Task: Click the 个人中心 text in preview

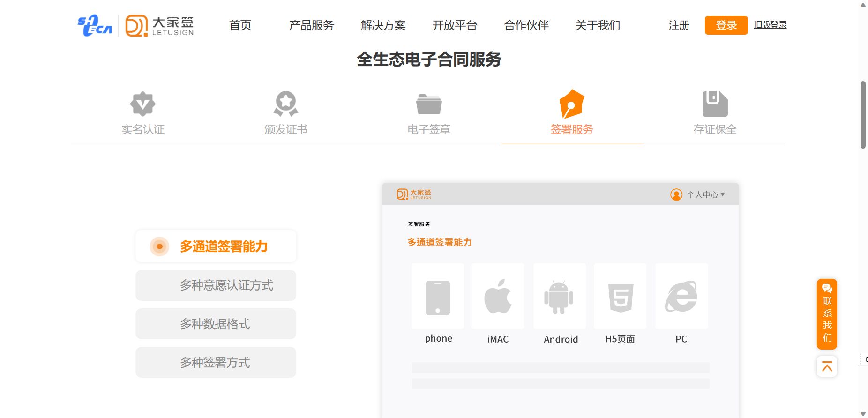Action: (x=703, y=194)
